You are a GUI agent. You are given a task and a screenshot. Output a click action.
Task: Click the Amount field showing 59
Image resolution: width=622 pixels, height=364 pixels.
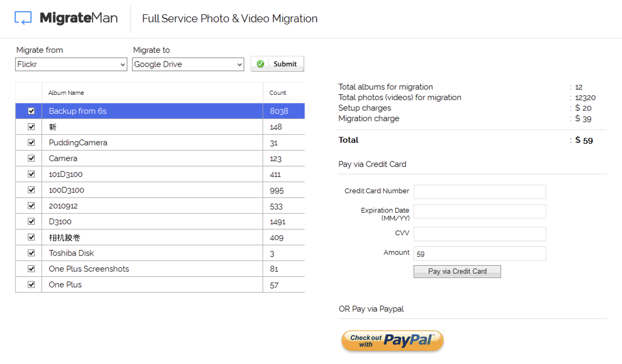(480, 254)
